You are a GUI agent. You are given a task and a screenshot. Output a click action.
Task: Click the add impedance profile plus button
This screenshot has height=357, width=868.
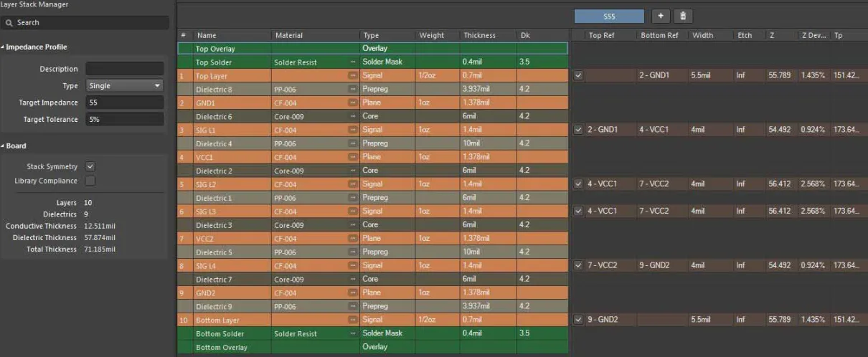(661, 16)
